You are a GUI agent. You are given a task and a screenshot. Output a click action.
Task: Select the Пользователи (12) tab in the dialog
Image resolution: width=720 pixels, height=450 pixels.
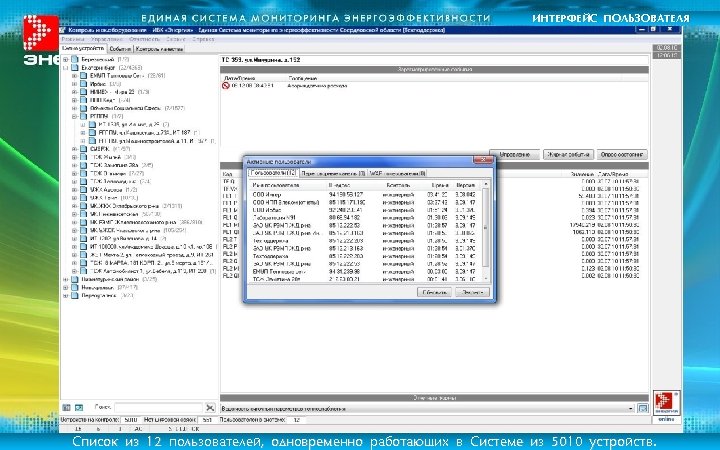pos(273,173)
